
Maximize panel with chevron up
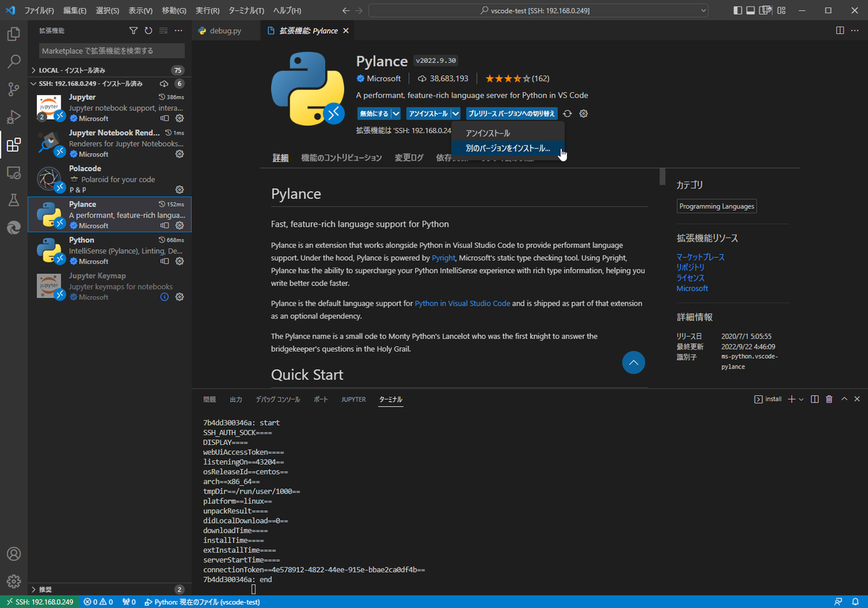(843, 399)
